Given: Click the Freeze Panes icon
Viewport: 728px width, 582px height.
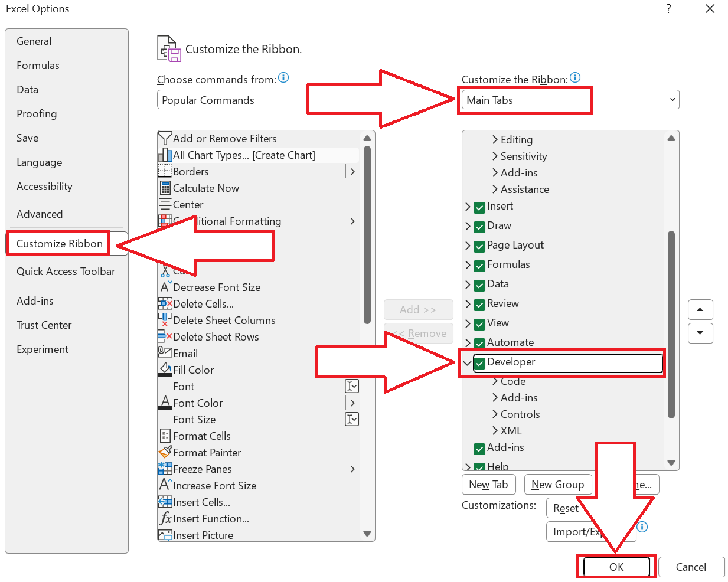Looking at the screenshot, I should point(165,469).
